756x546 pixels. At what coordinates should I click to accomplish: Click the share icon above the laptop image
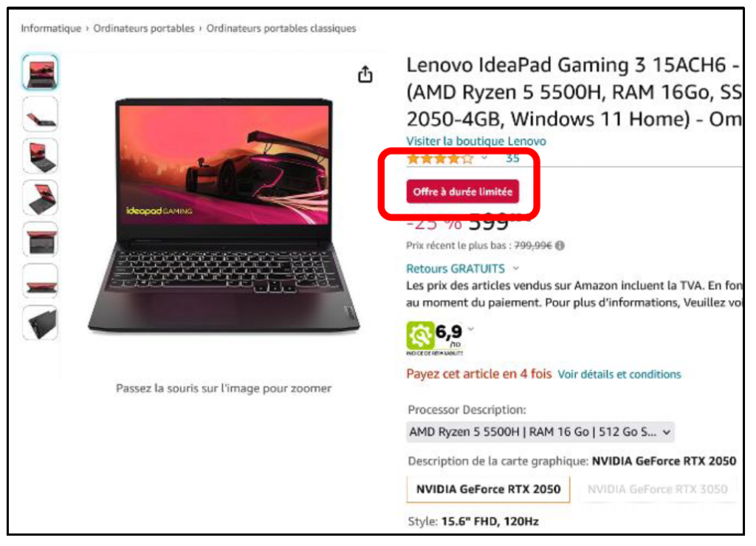[365, 75]
